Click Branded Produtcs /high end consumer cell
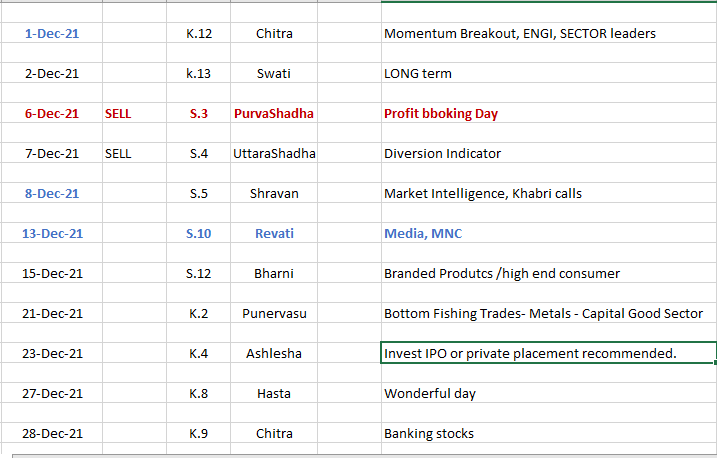This screenshot has width=717, height=458. [549, 273]
